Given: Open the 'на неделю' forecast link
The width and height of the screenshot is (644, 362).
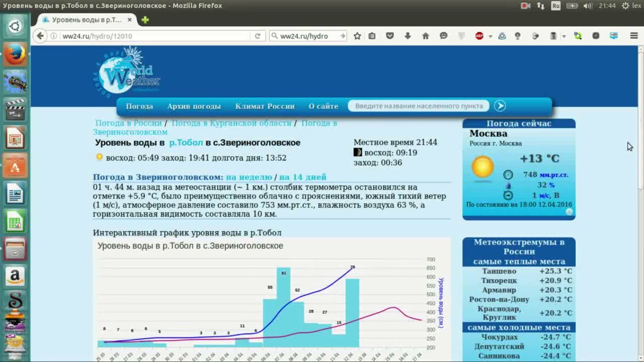Looking at the screenshot, I should 249,177.
